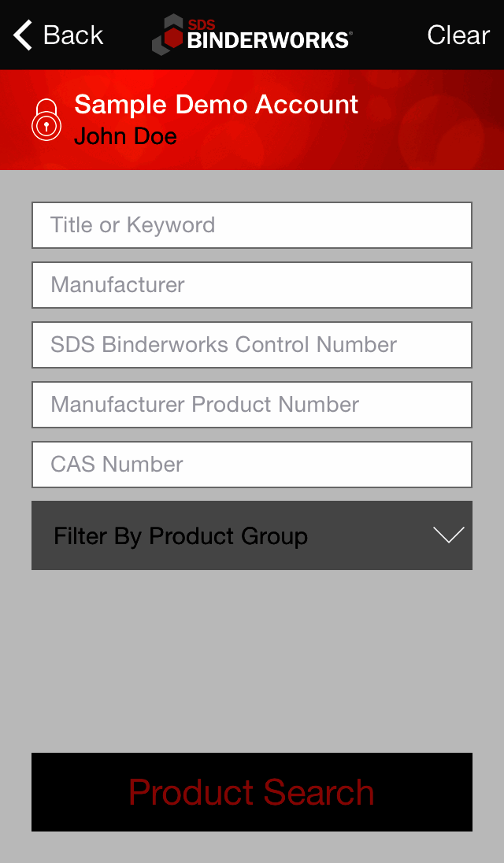Click into the Manufacturer field
This screenshot has width=504, height=863.
tap(252, 285)
